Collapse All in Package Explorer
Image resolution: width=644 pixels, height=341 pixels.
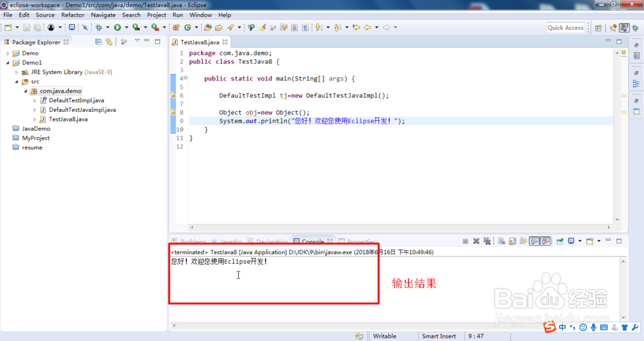tap(98, 42)
